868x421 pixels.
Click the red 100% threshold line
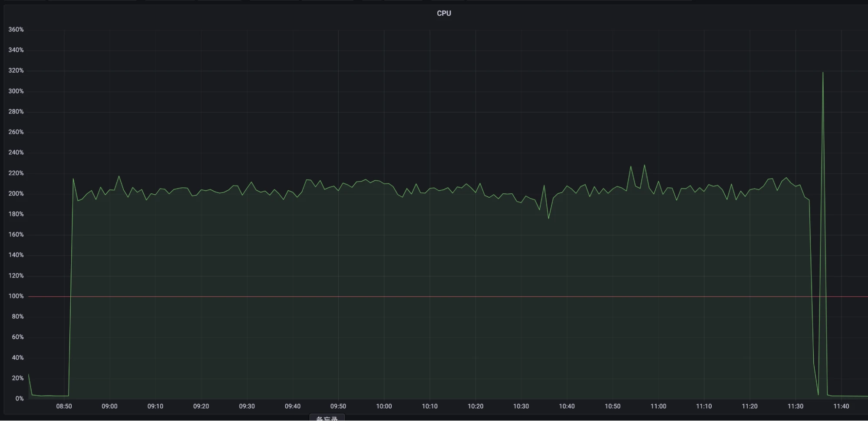pos(434,296)
